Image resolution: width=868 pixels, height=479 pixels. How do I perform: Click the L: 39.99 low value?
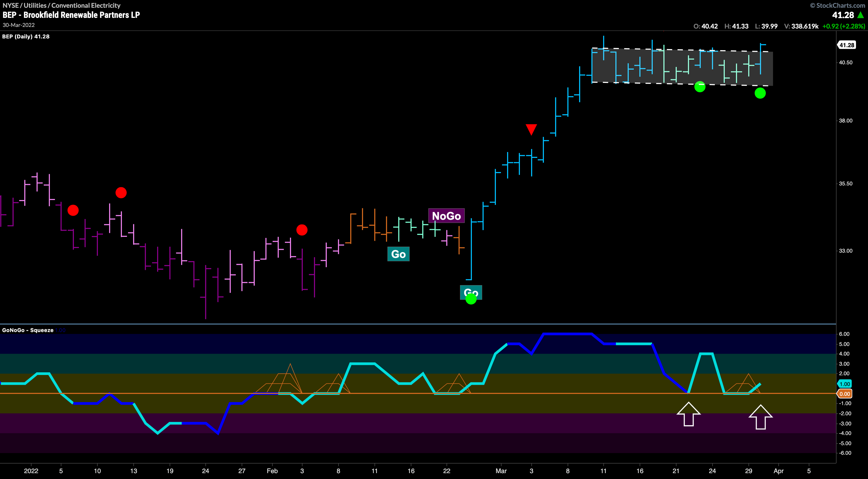[x=766, y=26]
